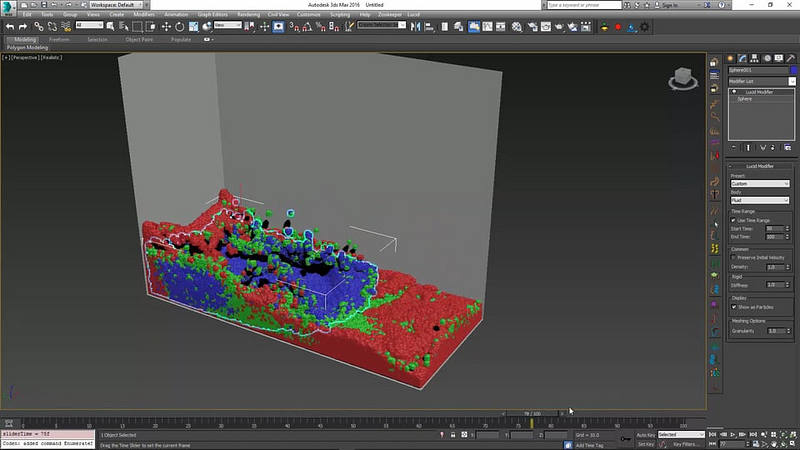This screenshot has width=800, height=450.
Task: Open the Named Selection Sets dropdown
Action: [x=382, y=25]
